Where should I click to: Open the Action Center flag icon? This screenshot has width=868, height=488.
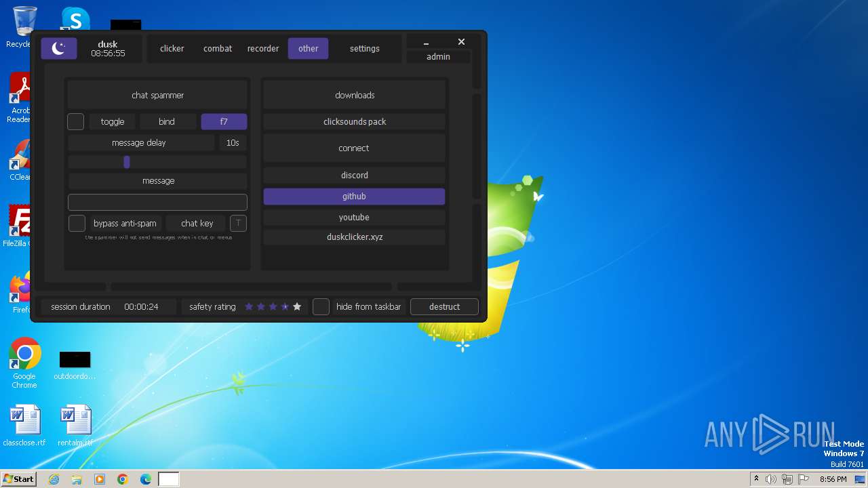(804, 479)
